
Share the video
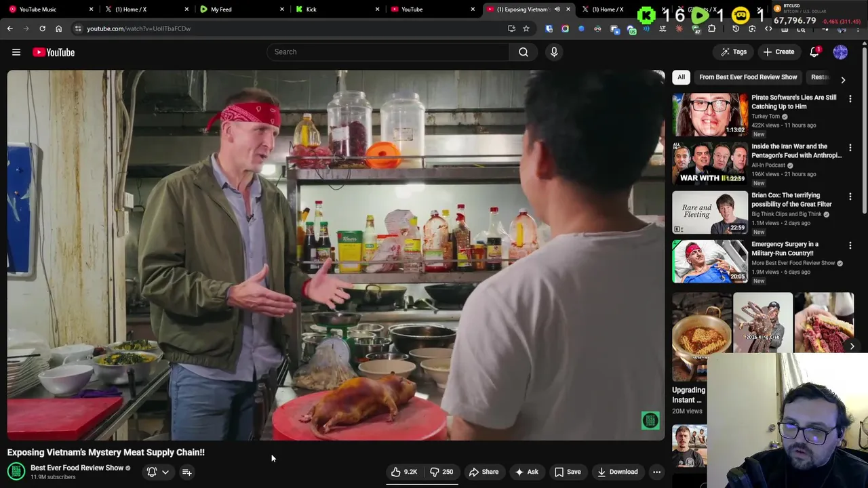484,472
